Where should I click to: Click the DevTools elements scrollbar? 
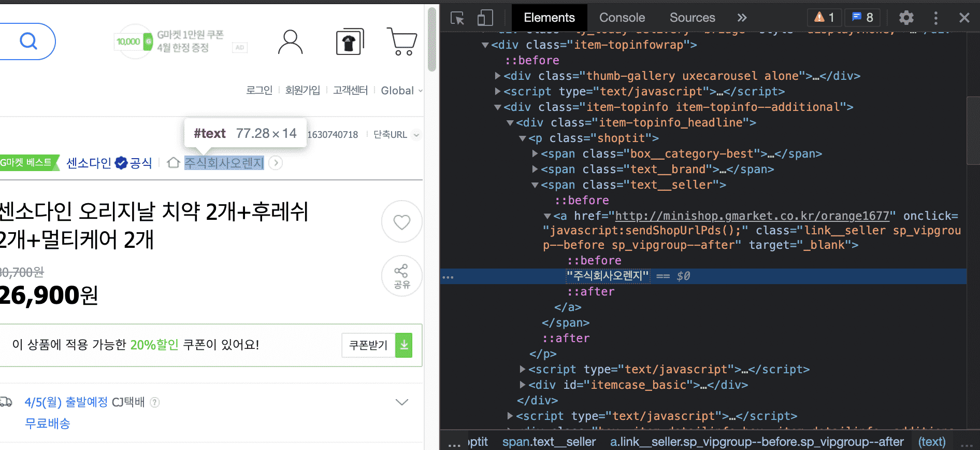[x=973, y=131]
